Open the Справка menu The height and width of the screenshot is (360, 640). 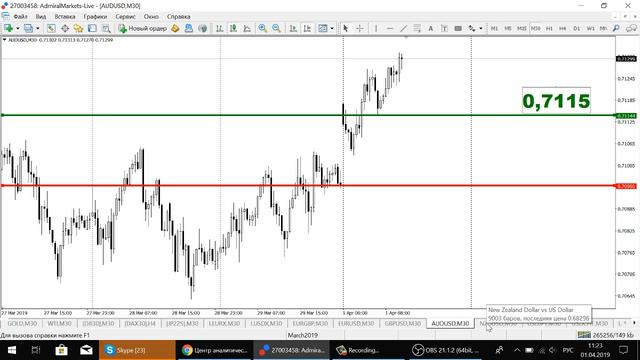coord(178,17)
